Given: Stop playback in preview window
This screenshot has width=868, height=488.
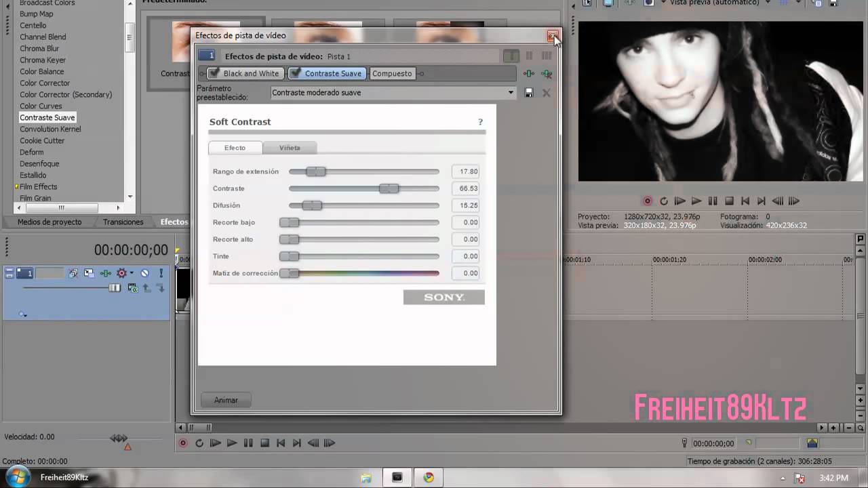Looking at the screenshot, I should click(730, 201).
